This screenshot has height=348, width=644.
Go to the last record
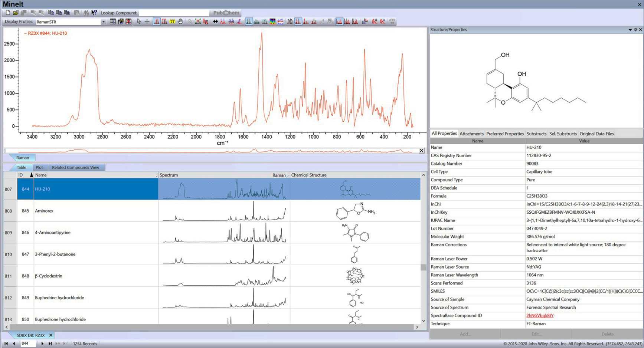(x=50, y=344)
